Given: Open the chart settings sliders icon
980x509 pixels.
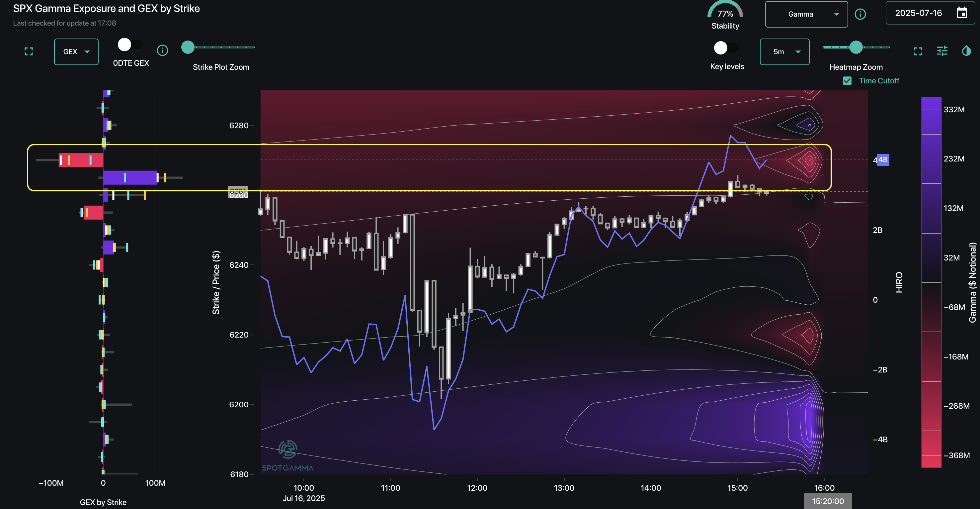Looking at the screenshot, I should (942, 51).
